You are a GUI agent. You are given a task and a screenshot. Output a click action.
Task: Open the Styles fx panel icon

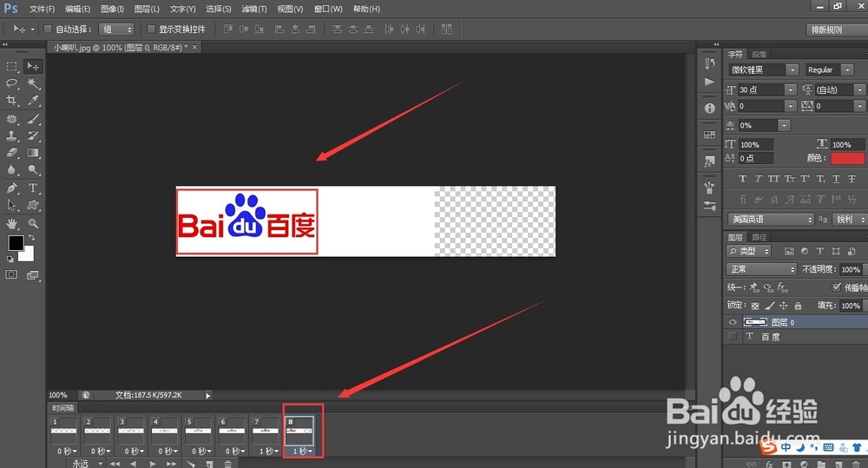click(x=709, y=161)
